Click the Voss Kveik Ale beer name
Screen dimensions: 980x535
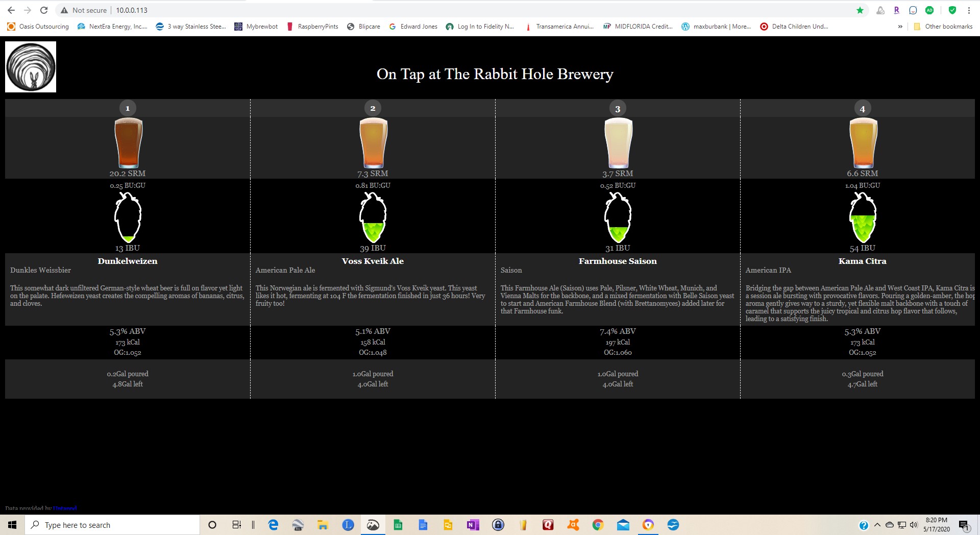[373, 261]
